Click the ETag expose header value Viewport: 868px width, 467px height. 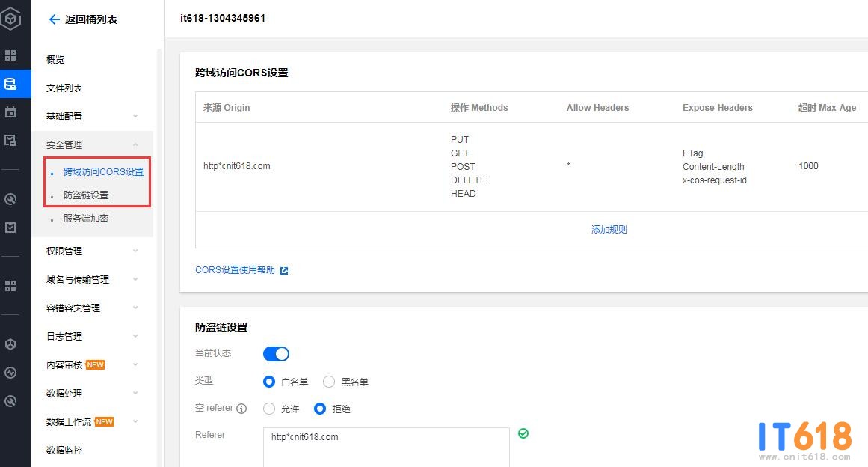[693, 153]
